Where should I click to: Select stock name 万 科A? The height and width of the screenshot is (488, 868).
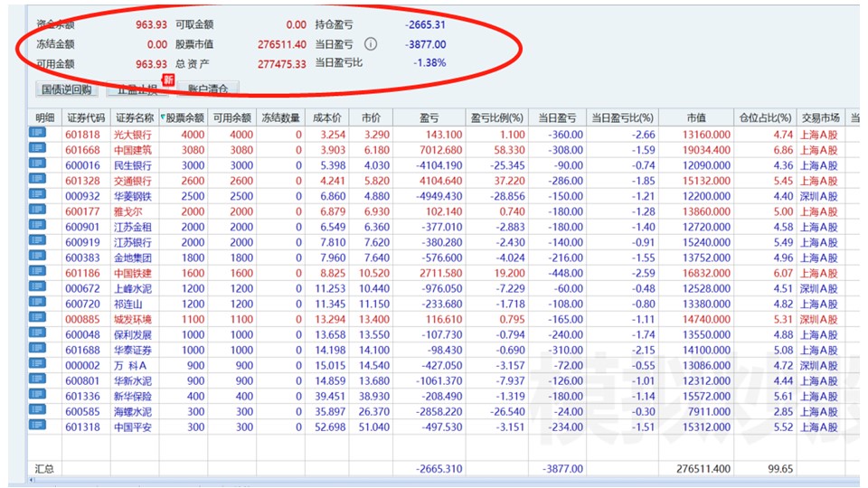(130, 366)
